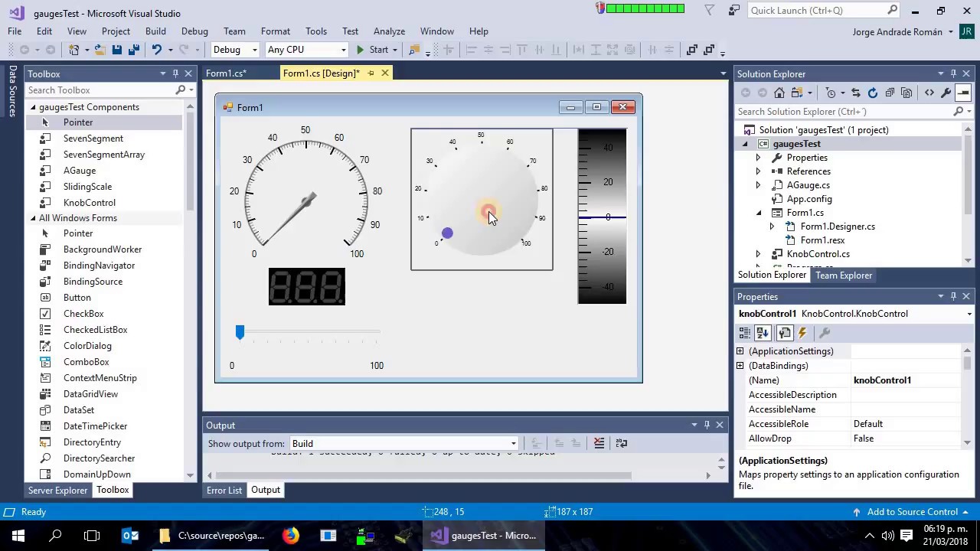Click the vertical sliding scale control
980x551 pixels.
pos(602,217)
